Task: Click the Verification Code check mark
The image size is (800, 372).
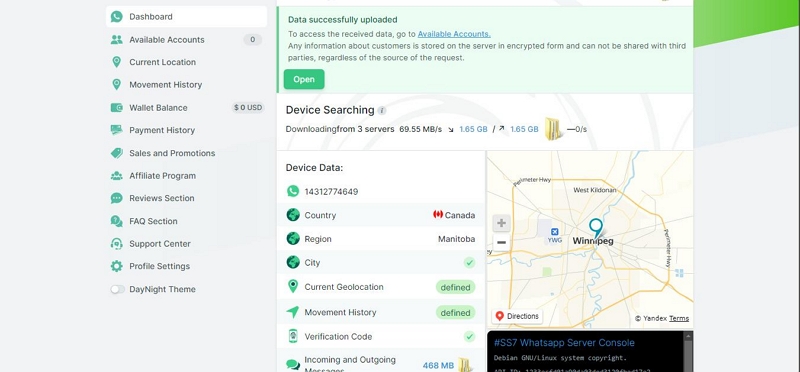Action: pos(469,336)
